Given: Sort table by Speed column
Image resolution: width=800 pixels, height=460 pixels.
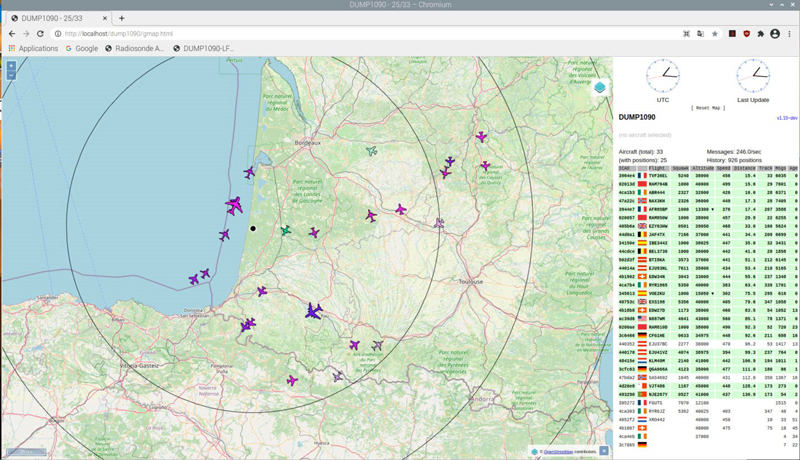Looking at the screenshot, I should pos(723,168).
